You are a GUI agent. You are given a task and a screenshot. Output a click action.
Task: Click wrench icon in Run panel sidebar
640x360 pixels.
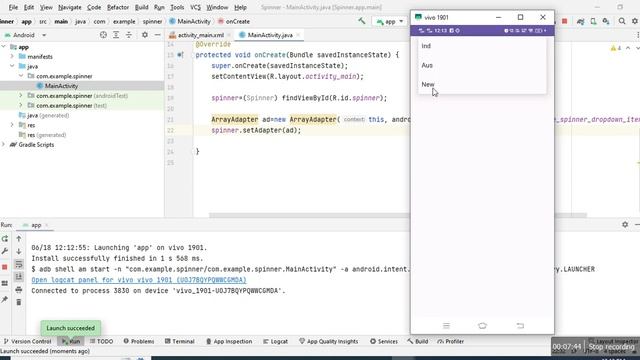[5, 251]
